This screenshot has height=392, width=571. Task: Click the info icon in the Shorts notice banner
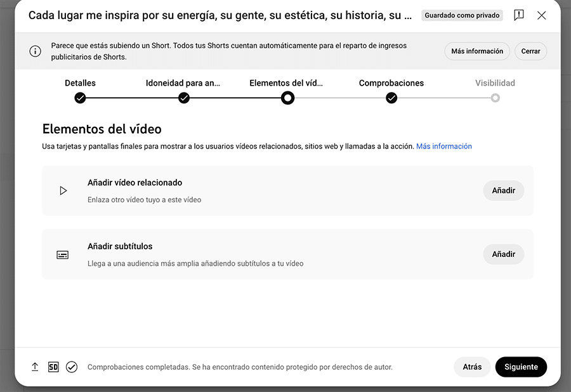(x=35, y=51)
